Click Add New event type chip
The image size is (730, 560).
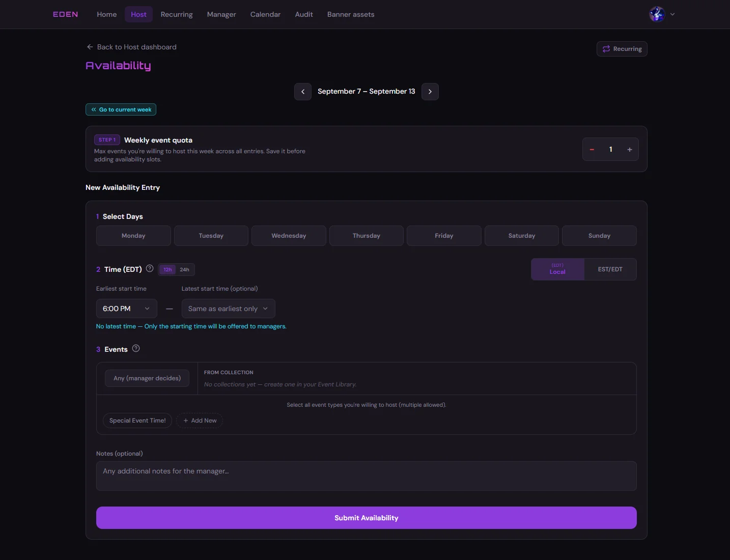click(x=200, y=421)
